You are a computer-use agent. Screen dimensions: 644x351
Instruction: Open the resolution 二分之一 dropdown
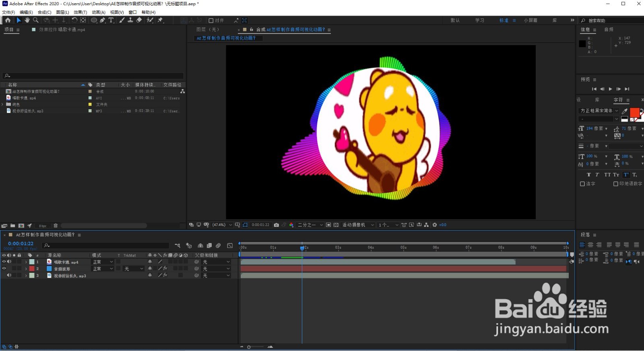click(x=310, y=225)
